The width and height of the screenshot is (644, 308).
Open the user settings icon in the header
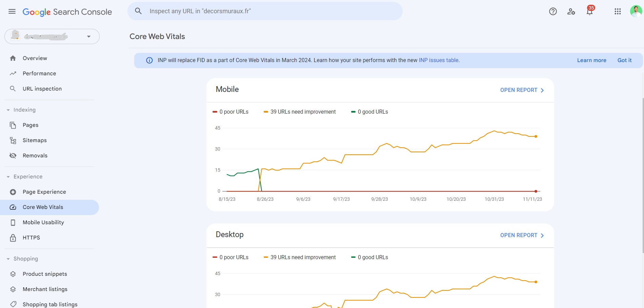(571, 11)
